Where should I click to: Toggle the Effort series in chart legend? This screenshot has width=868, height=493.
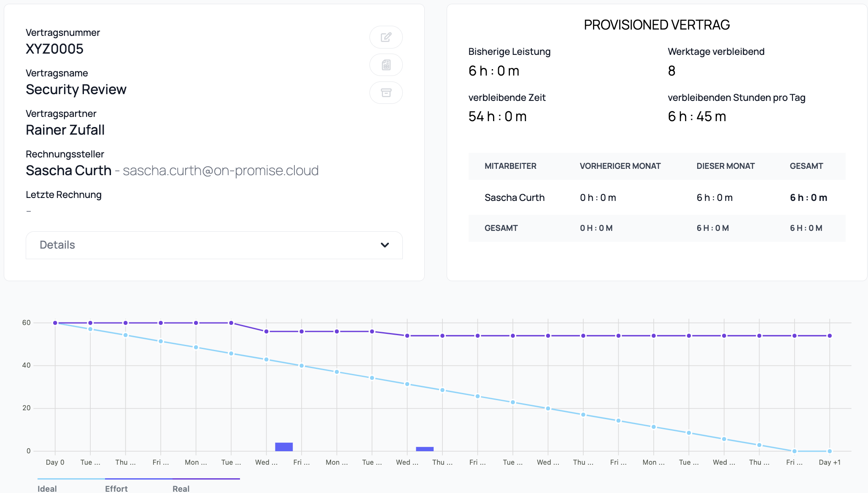pyautogui.click(x=116, y=488)
